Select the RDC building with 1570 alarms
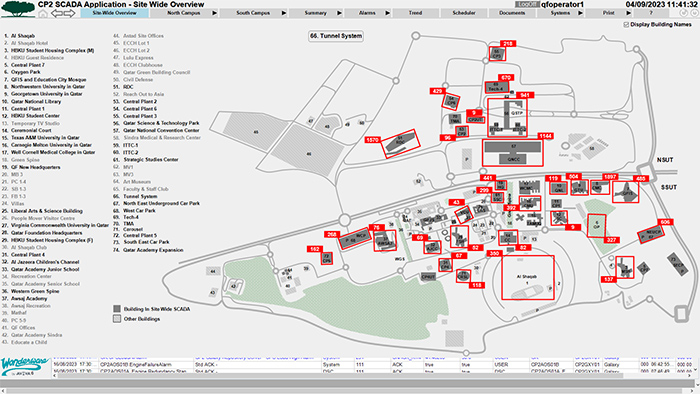The height and width of the screenshot is (394, 700). pos(400,143)
